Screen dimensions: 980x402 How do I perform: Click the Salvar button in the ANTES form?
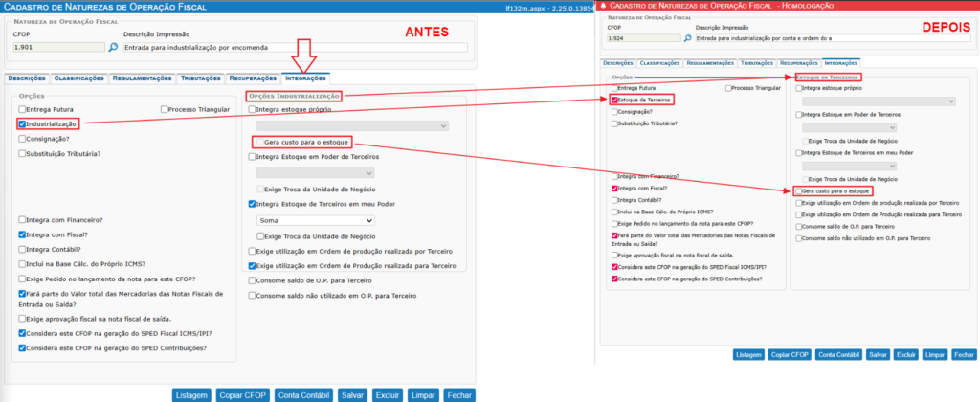[x=352, y=394]
